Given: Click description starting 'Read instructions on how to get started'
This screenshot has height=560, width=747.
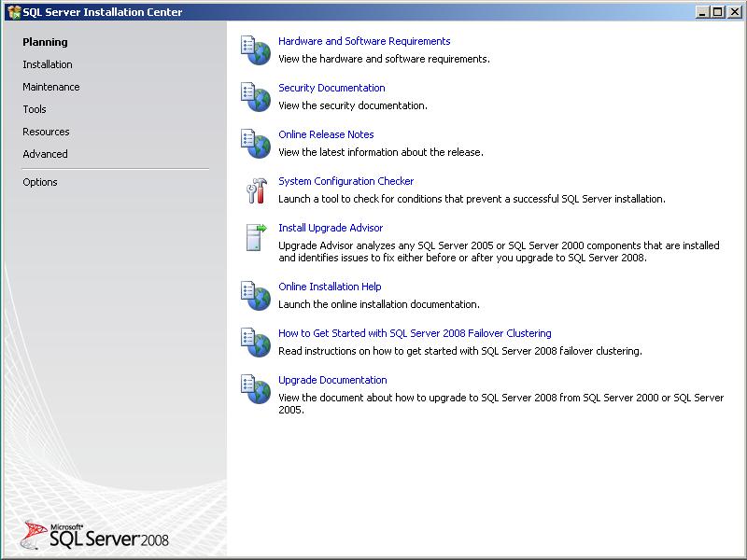Looking at the screenshot, I should tap(460, 351).
